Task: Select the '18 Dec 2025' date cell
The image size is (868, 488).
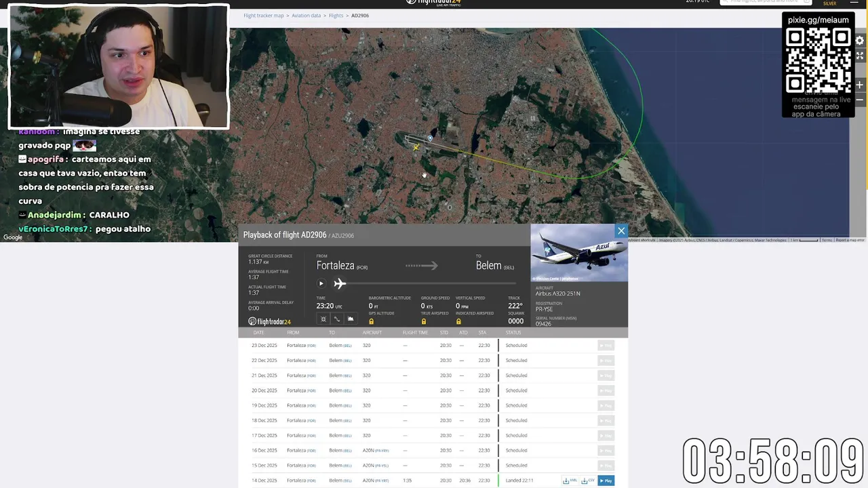Action: click(x=264, y=420)
